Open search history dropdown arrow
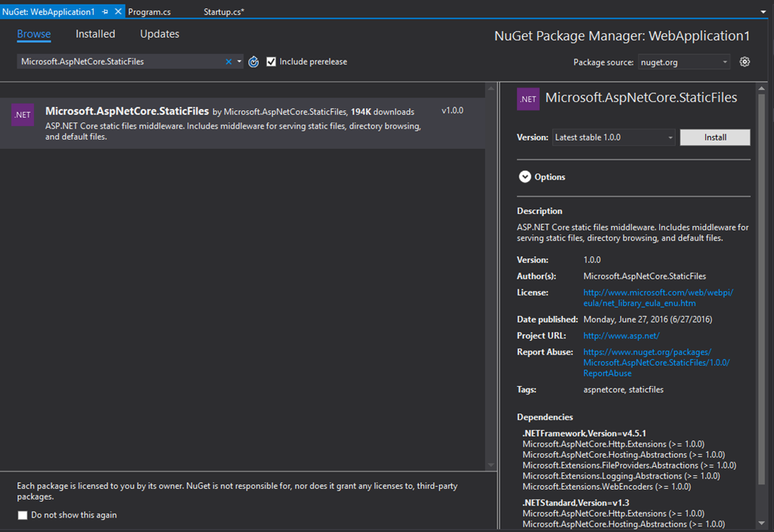The image size is (774, 532). pos(240,62)
